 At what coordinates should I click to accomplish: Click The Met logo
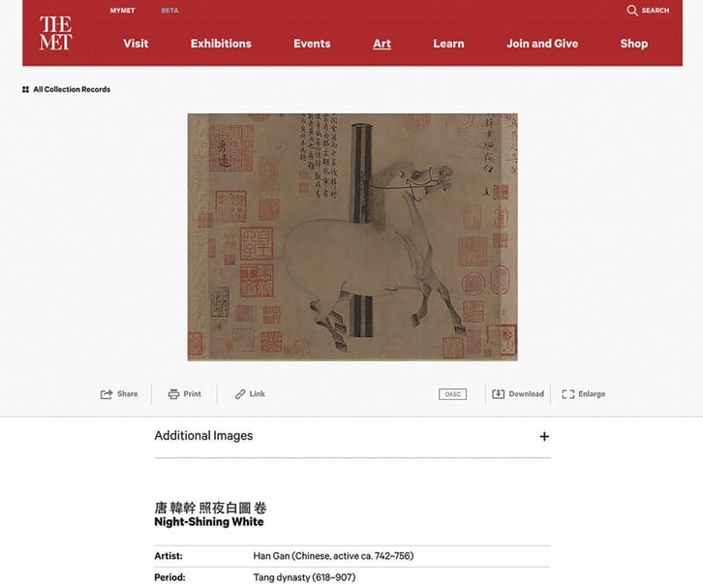click(55, 33)
